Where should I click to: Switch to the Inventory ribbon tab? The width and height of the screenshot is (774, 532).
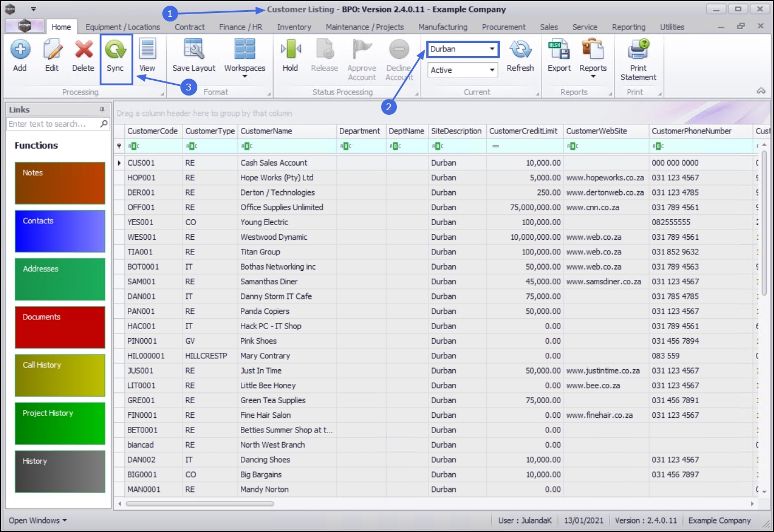coord(294,27)
